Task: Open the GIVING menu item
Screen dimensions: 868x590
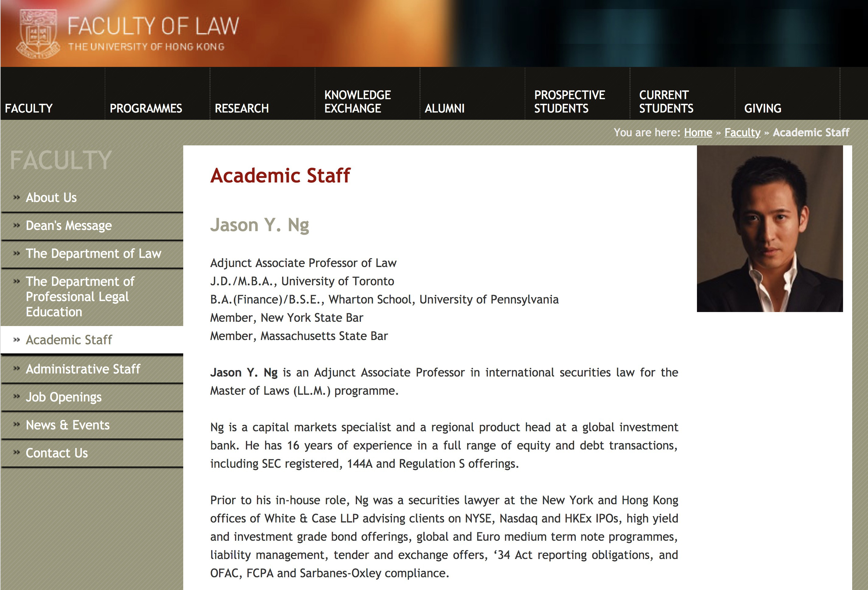Action: point(762,108)
